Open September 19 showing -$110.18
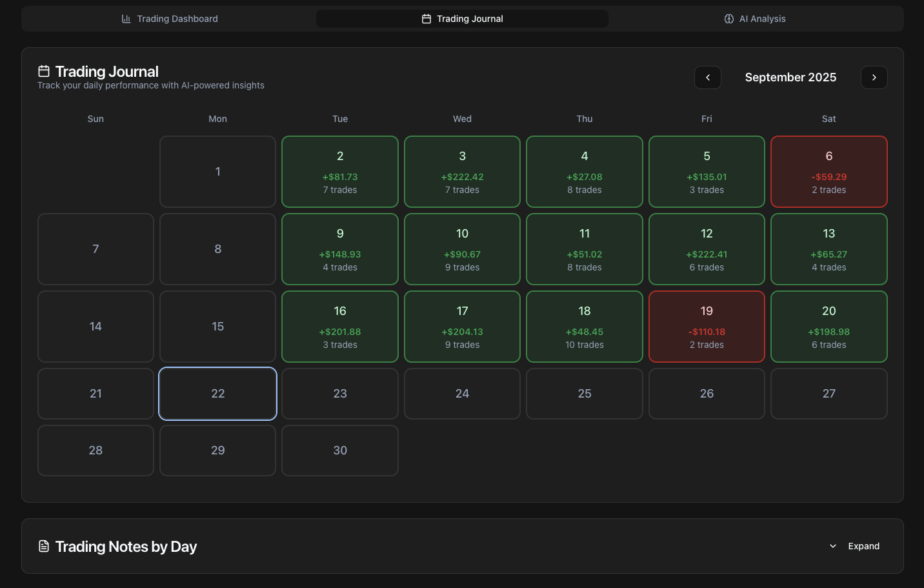 [x=707, y=326]
